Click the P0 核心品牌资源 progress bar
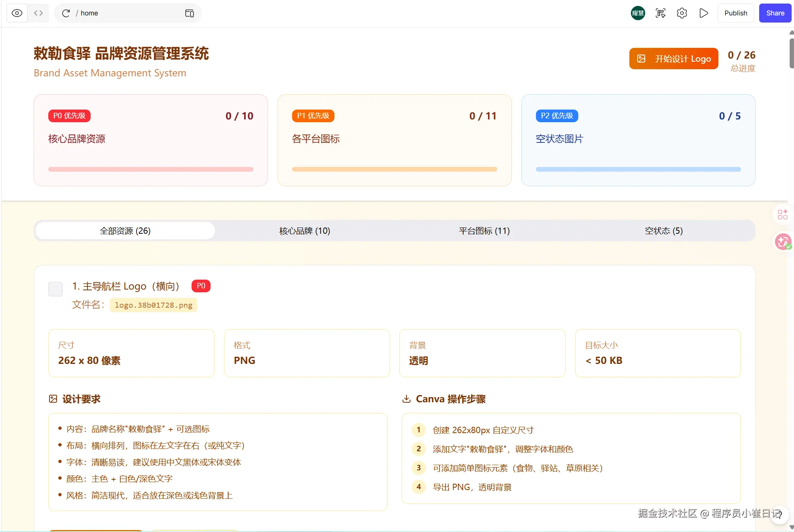The width and height of the screenshot is (794, 532). [x=151, y=169]
